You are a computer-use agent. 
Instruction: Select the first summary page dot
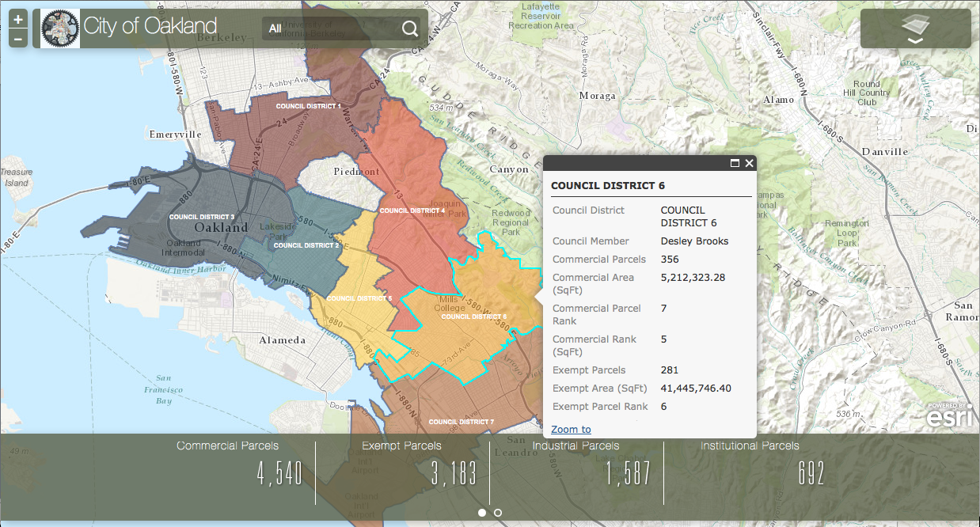[482, 513]
